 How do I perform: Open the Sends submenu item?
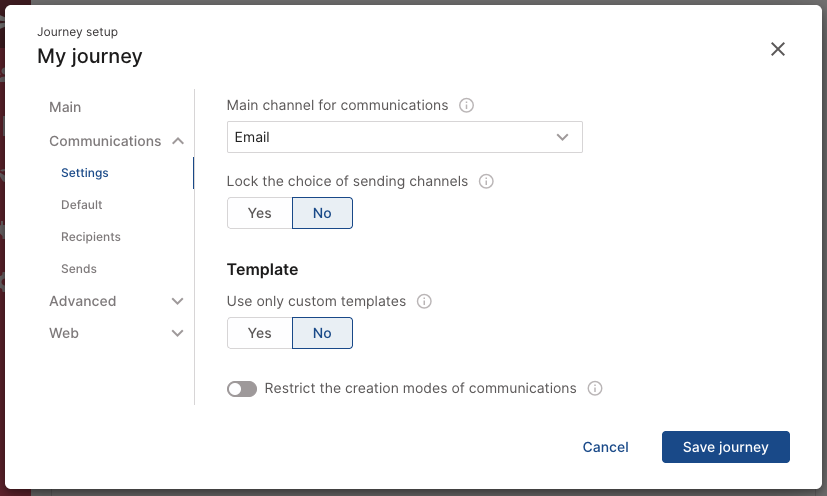pos(79,269)
